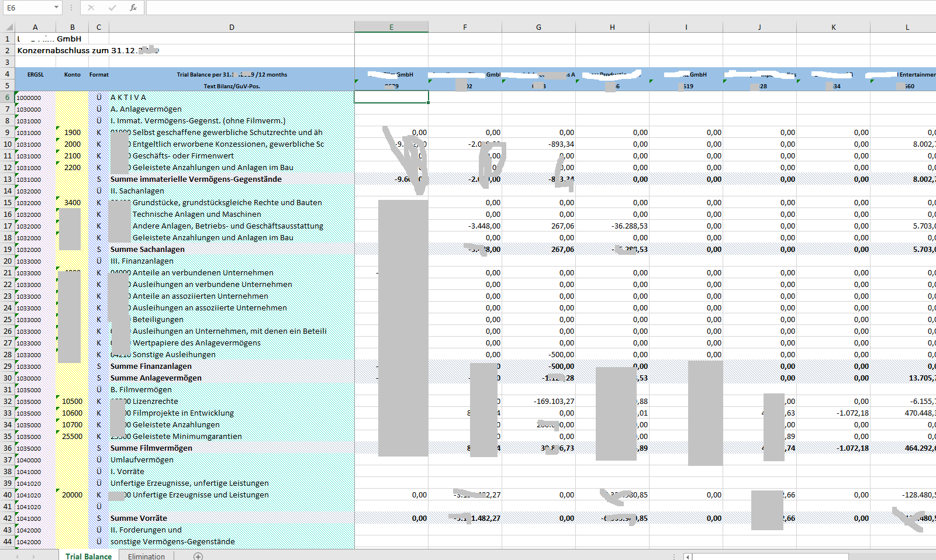Select column D header
936x560 pixels.
[x=232, y=27]
